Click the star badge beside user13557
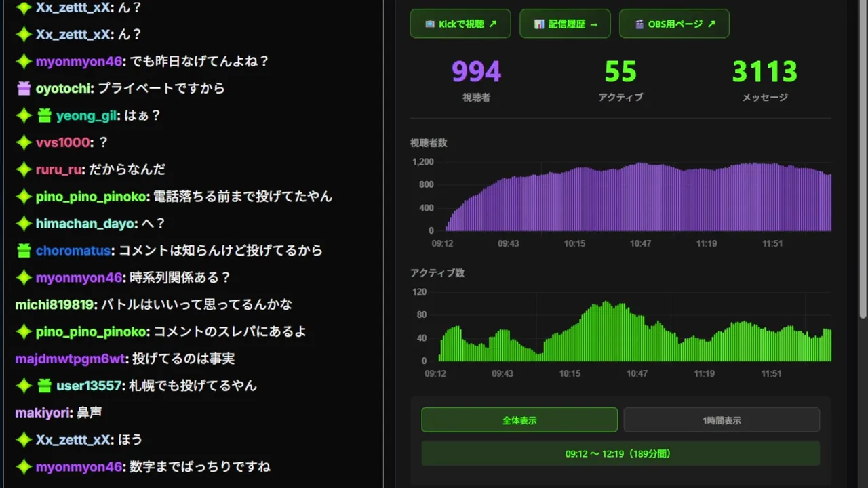The image size is (868, 488). pyautogui.click(x=24, y=386)
